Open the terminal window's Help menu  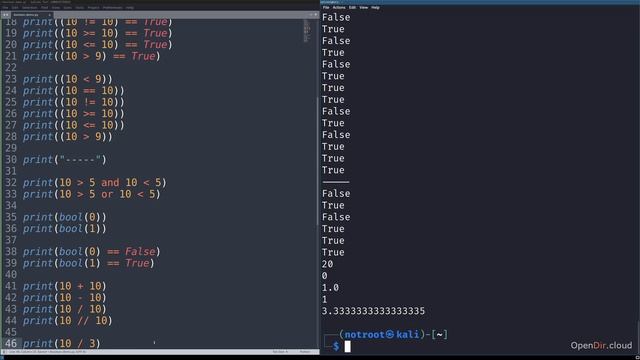[x=375, y=7]
